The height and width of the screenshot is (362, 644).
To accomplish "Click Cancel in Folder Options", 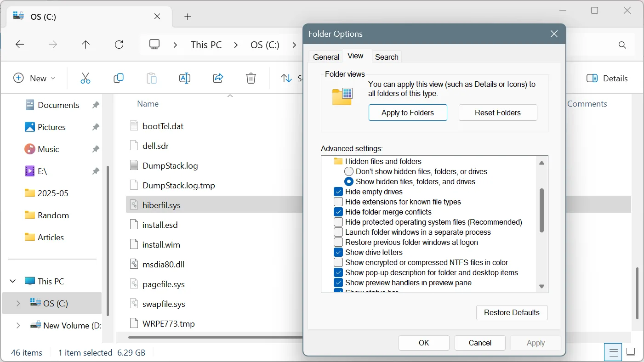I will click(x=480, y=343).
